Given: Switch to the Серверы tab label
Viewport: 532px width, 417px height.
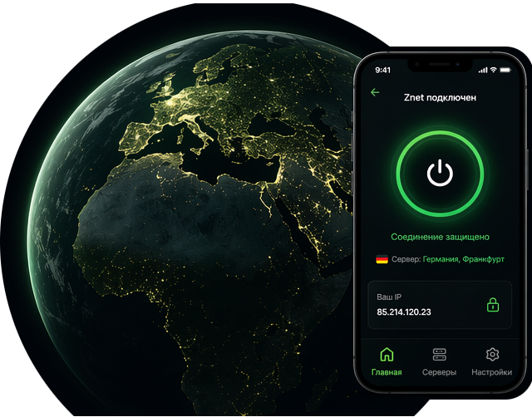Looking at the screenshot, I should (439, 372).
